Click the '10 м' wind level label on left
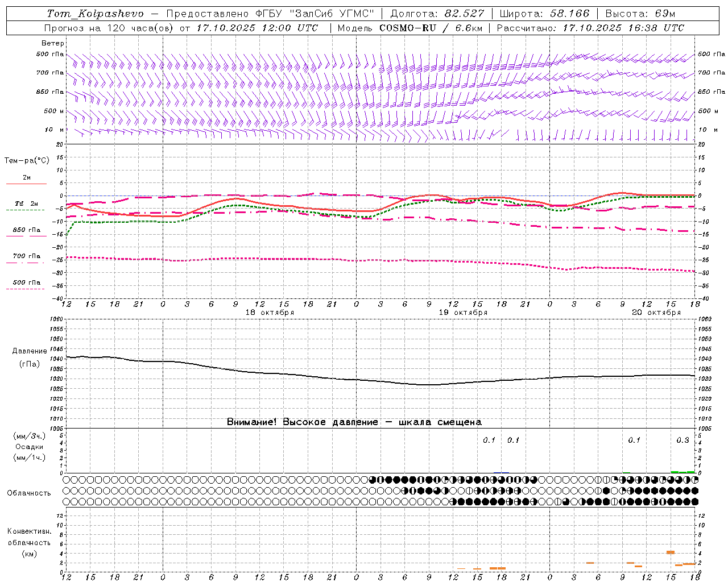Screen dimensions: 728x582 [55, 130]
